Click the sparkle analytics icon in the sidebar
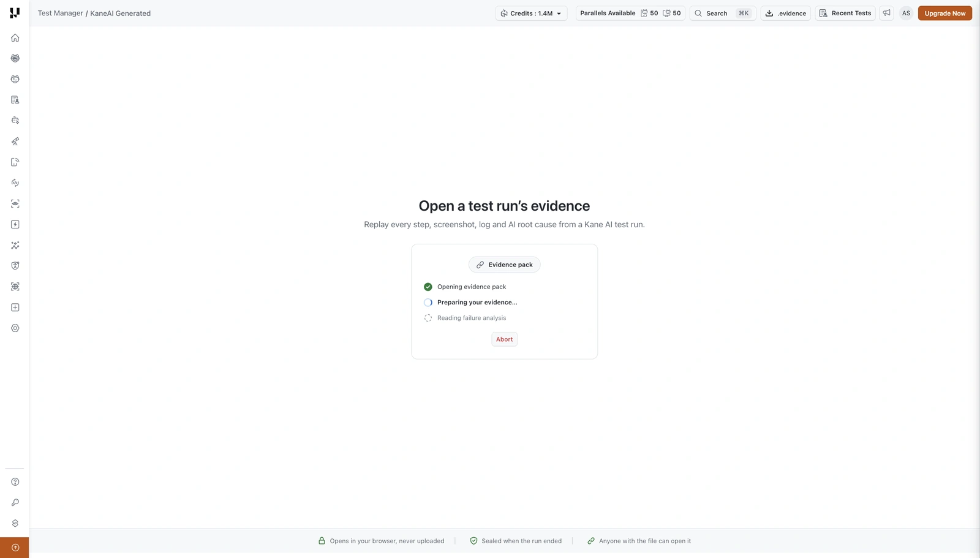The width and height of the screenshot is (980, 558). (15, 245)
